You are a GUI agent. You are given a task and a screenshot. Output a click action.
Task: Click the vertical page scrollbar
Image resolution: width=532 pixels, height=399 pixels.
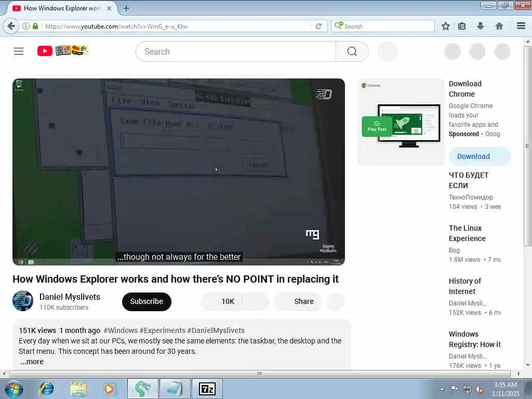coord(527,146)
